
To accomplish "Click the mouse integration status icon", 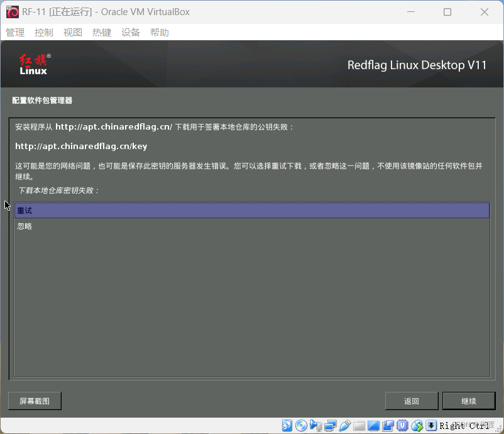I will [x=417, y=425].
